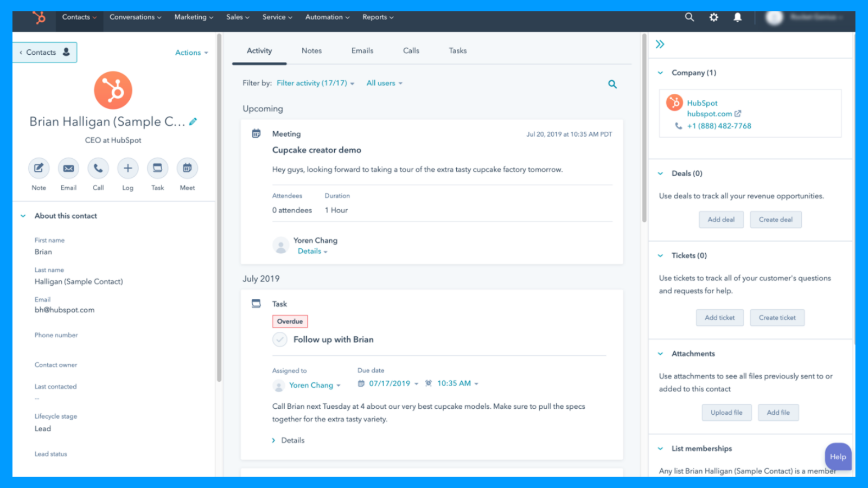Image resolution: width=868 pixels, height=488 pixels.
Task: Click the phone icon beside company number
Action: [678, 126]
